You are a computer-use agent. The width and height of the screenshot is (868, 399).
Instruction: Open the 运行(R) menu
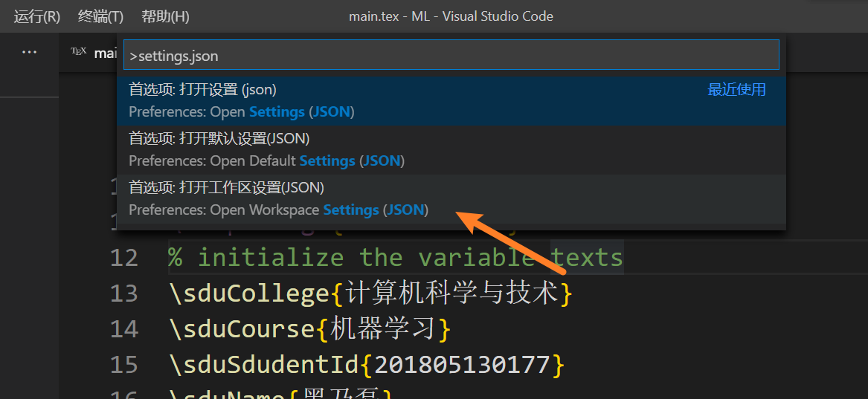[36, 16]
